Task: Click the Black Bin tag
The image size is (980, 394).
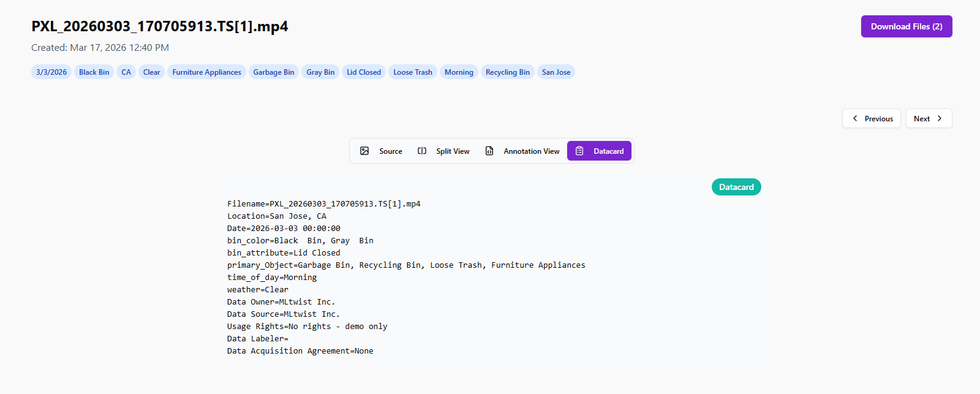Action: (x=94, y=72)
